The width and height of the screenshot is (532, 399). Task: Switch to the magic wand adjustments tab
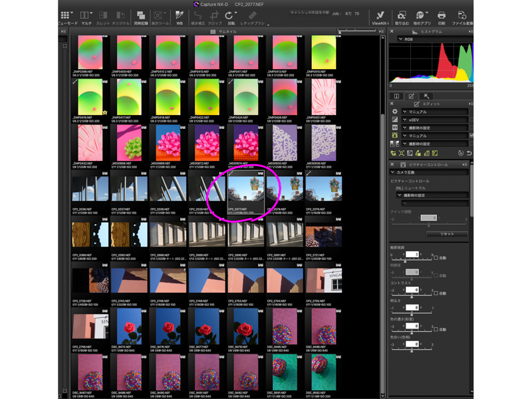pos(426,96)
